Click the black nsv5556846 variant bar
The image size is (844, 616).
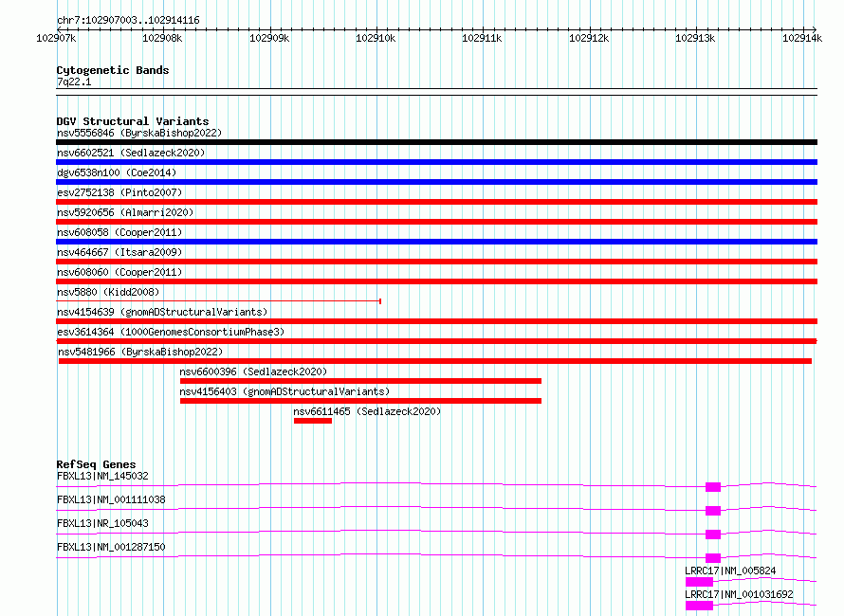(436, 142)
